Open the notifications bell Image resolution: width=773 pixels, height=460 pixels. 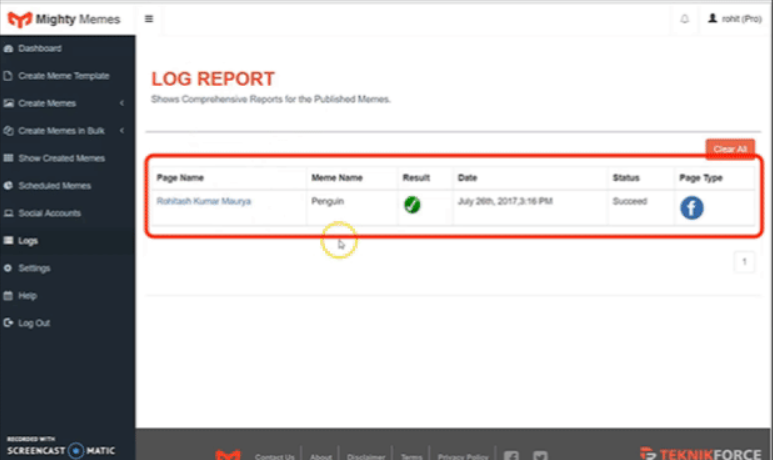(684, 19)
